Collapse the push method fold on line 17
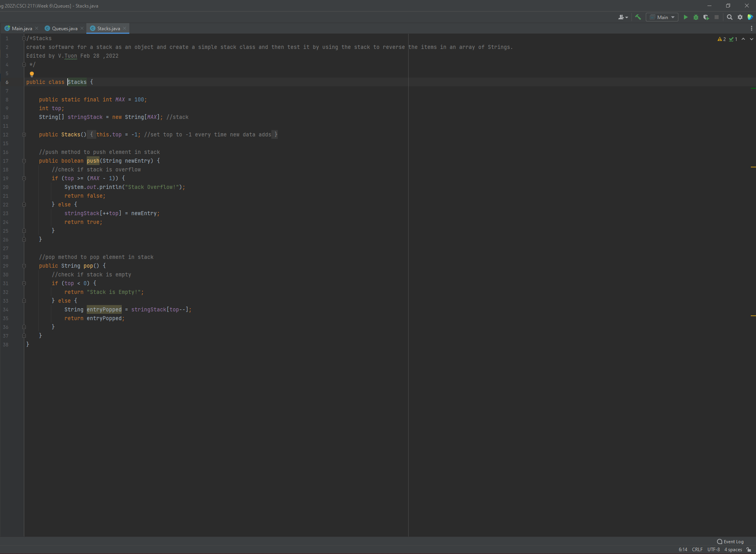 point(24,161)
